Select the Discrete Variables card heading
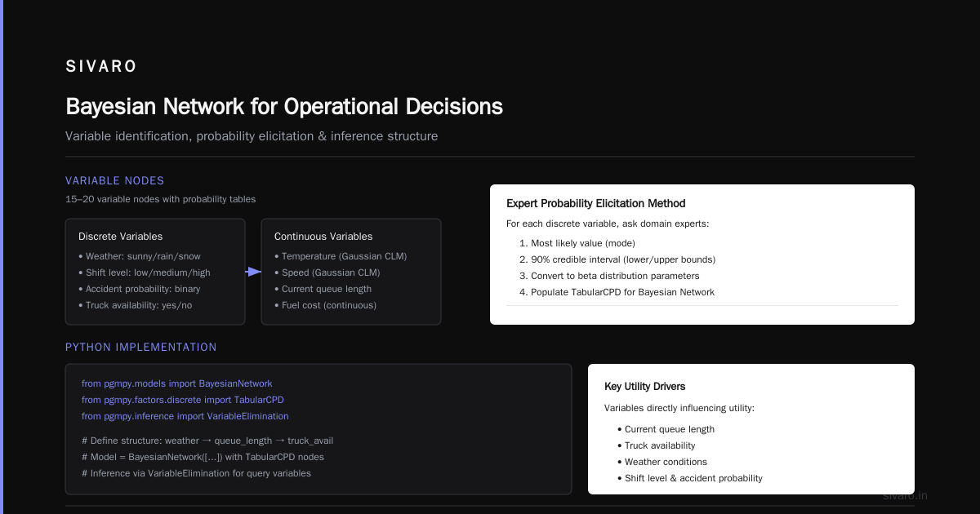Viewport: 980px width, 514px height. 120,237
